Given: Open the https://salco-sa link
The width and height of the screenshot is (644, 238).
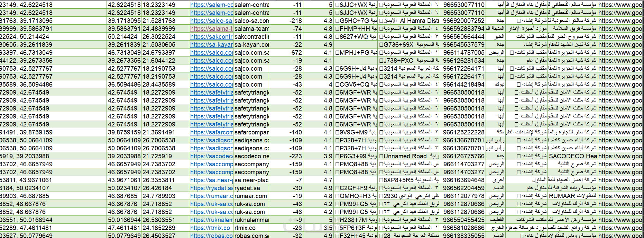Looking at the screenshot, I should pyautogui.click(x=211, y=21).
